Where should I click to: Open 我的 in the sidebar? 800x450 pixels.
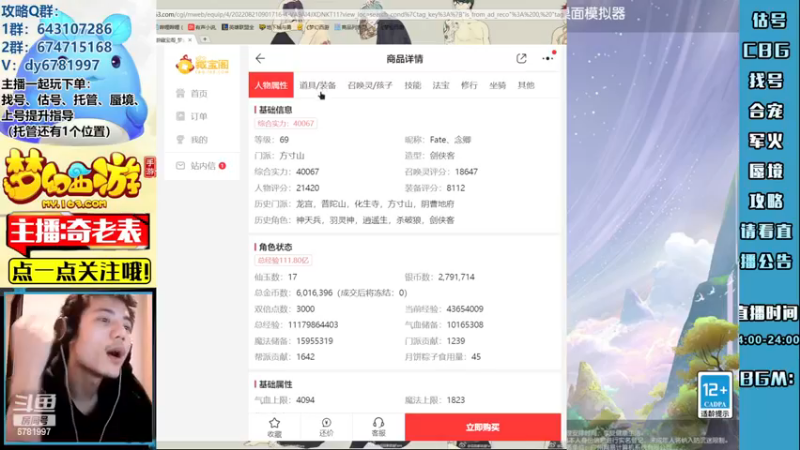[199, 139]
